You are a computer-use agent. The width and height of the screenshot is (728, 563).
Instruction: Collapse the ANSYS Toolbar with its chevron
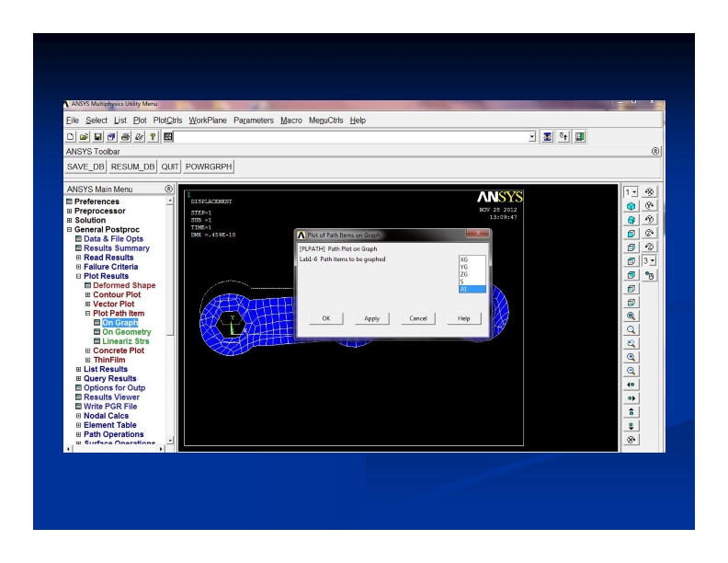pos(655,151)
